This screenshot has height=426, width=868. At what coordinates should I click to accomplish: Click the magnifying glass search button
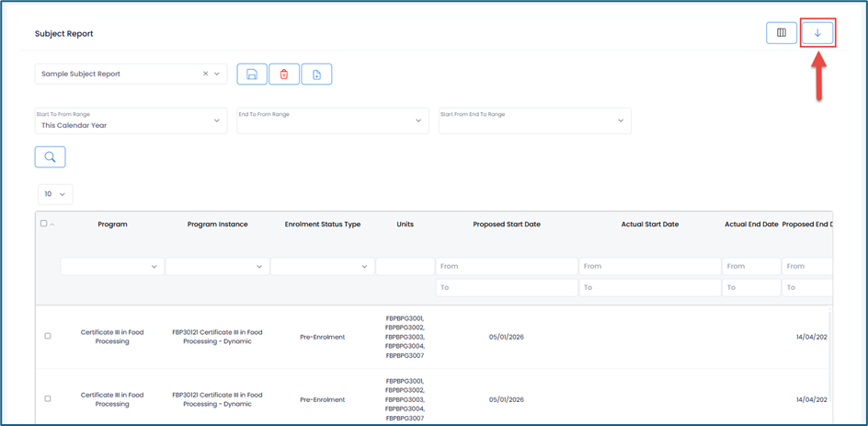coord(51,157)
